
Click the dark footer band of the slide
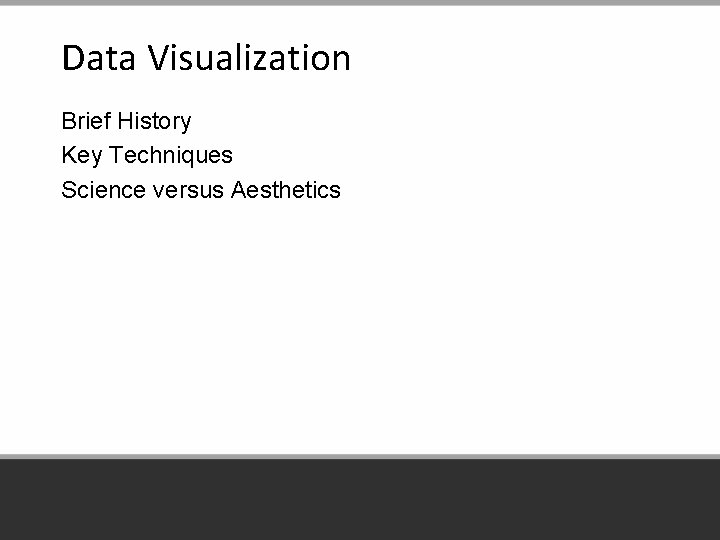point(360,500)
